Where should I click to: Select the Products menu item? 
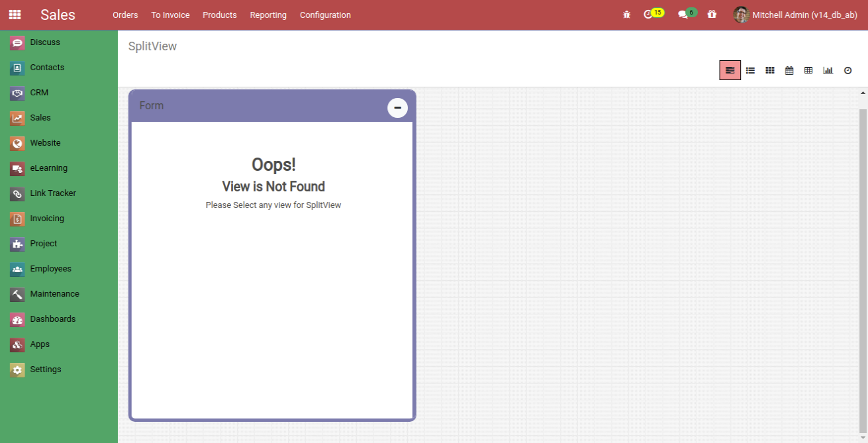pyautogui.click(x=219, y=15)
